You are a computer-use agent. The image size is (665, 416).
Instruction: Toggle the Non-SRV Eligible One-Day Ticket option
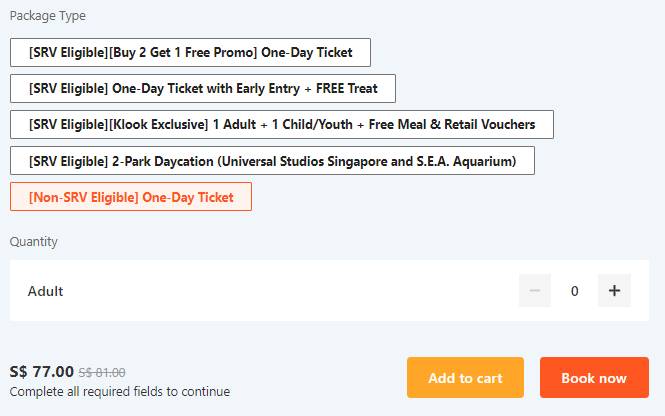click(130, 197)
